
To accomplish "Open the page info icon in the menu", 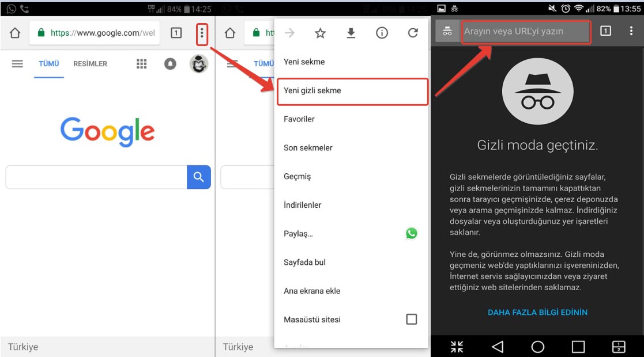I will click(x=382, y=33).
